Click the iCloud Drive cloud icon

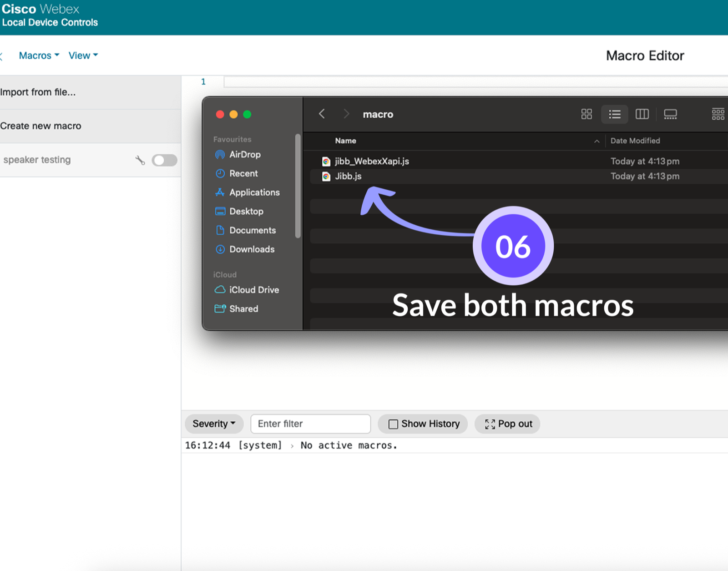(220, 290)
